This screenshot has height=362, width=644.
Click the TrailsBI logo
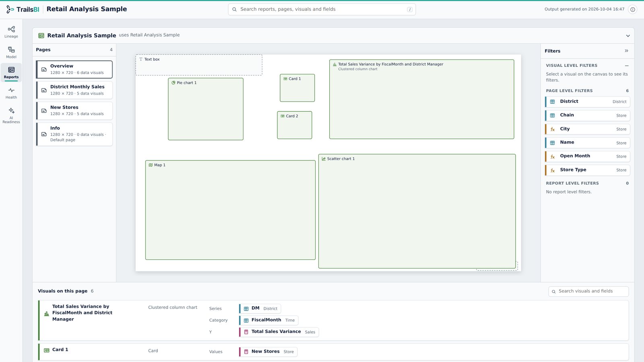pos(23,9)
